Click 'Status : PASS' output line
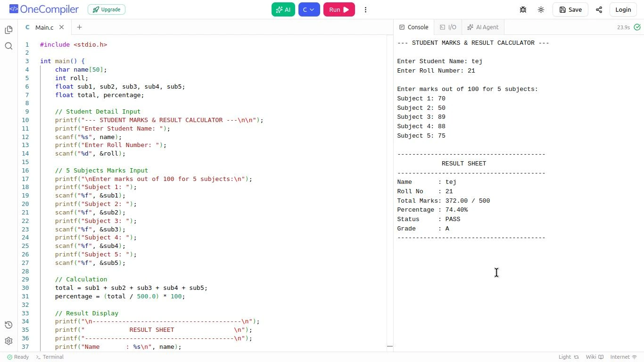Viewport: 644px width, 362px height. pyautogui.click(x=429, y=219)
